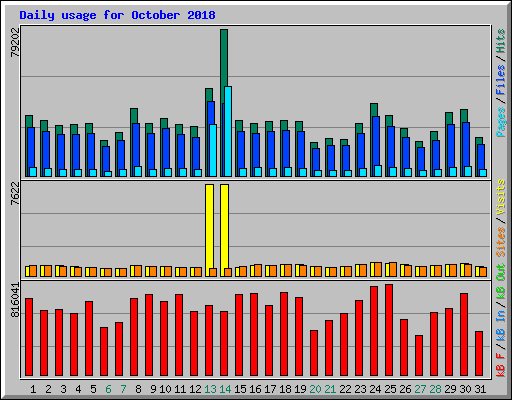
Task: Click the visits axis value 7622
Action: (x=15, y=194)
